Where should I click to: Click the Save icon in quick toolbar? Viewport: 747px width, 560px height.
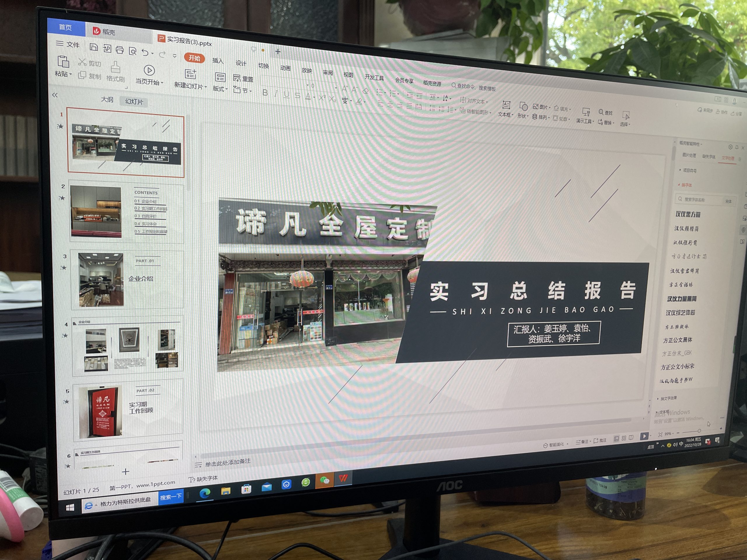(94, 47)
